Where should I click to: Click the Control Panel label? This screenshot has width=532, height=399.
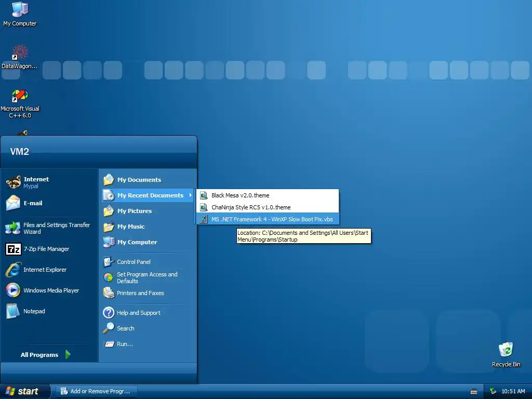pyautogui.click(x=134, y=262)
